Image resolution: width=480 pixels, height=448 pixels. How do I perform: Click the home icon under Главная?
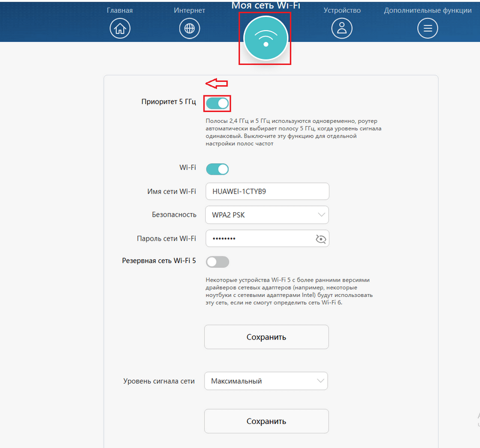click(x=120, y=28)
